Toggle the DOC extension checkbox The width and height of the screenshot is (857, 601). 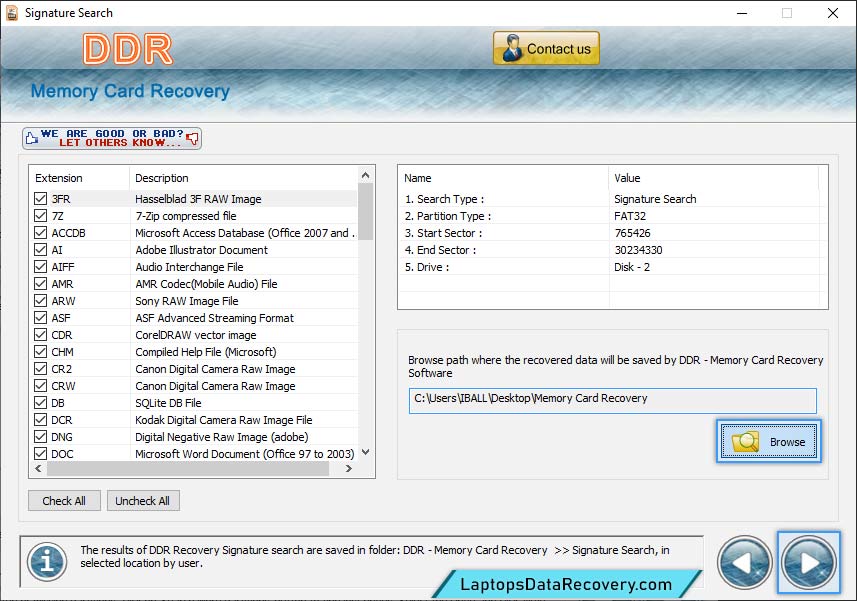pos(40,453)
